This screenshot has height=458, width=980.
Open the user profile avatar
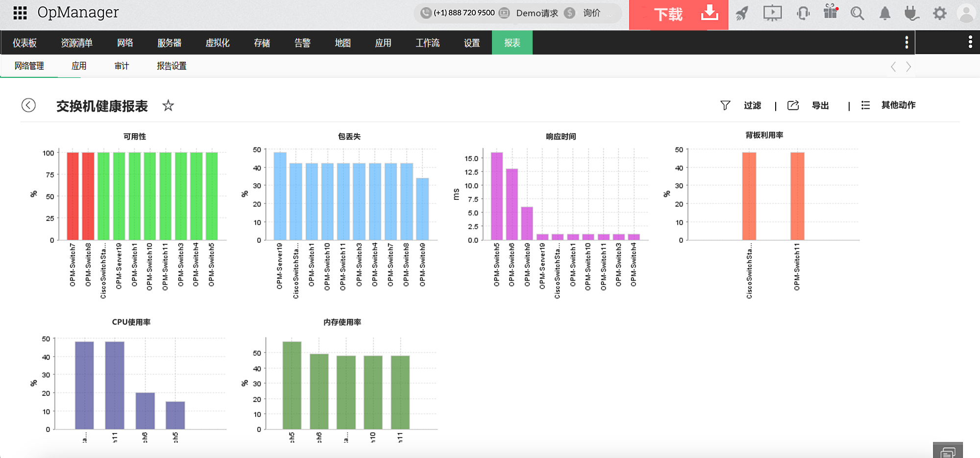(x=966, y=13)
